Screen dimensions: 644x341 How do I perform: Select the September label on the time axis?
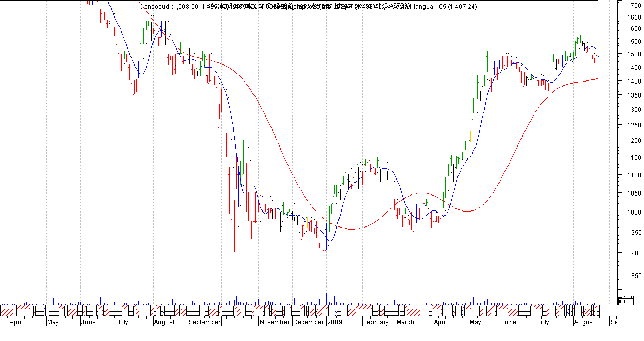(x=205, y=322)
